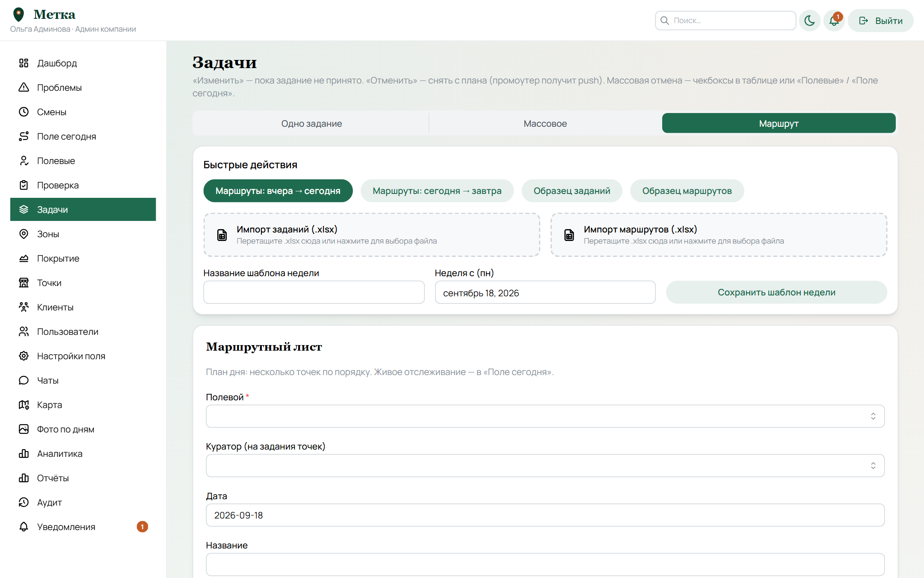Select Маршруты: сегодня → завтра quick action

click(x=437, y=191)
